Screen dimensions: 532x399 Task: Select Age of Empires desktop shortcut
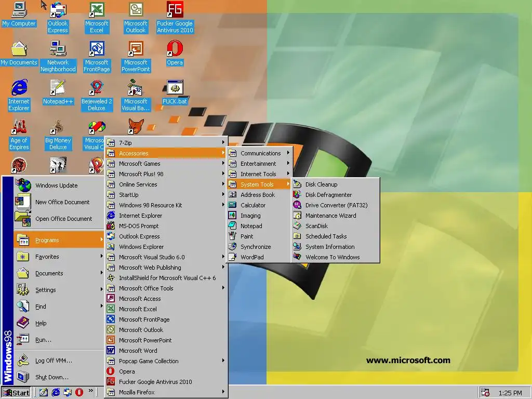click(x=19, y=135)
